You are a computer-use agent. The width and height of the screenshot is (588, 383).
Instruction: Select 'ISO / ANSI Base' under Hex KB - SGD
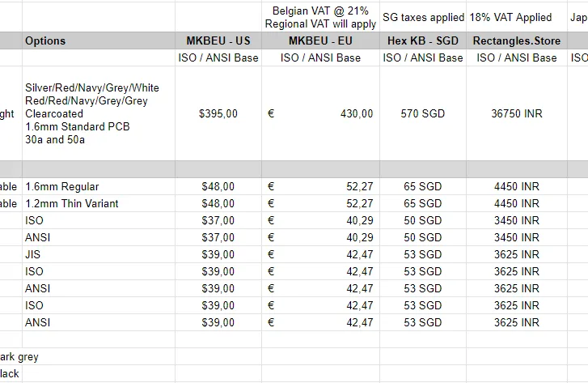point(423,57)
